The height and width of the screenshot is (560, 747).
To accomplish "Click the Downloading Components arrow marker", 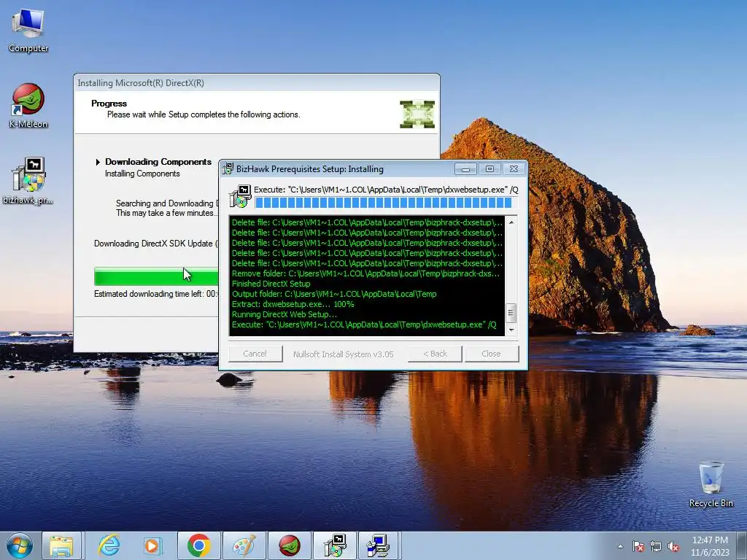I will point(98,162).
